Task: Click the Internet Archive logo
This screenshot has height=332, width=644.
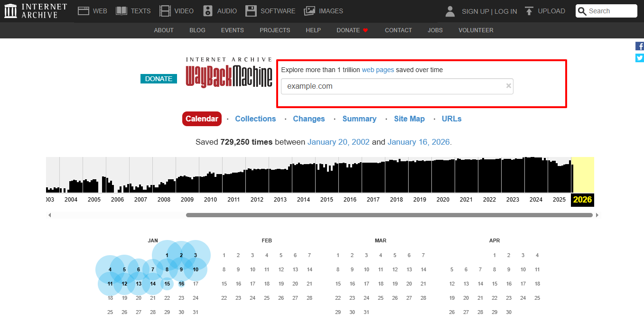Action: click(x=10, y=10)
